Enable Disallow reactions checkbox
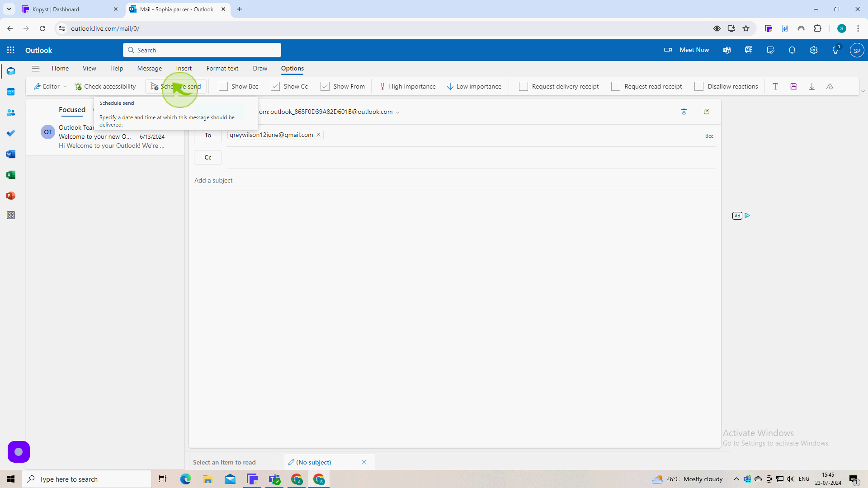The image size is (868, 488). point(699,86)
